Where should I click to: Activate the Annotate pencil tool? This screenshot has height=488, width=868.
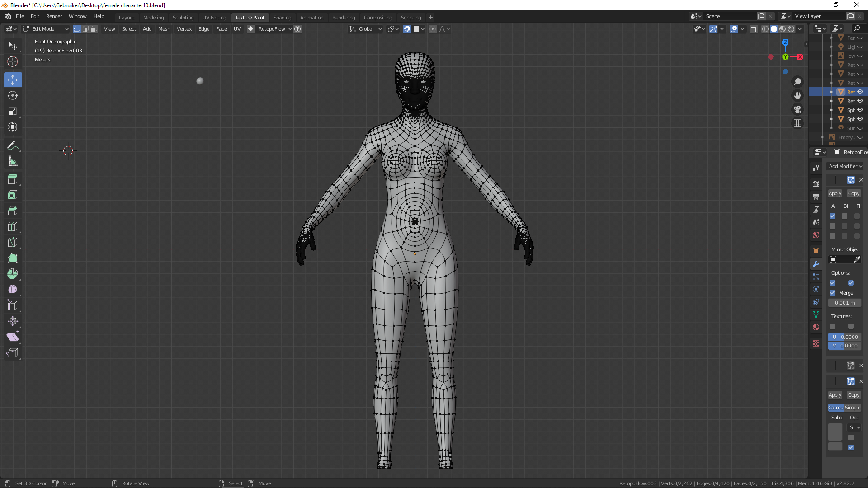tap(13, 146)
